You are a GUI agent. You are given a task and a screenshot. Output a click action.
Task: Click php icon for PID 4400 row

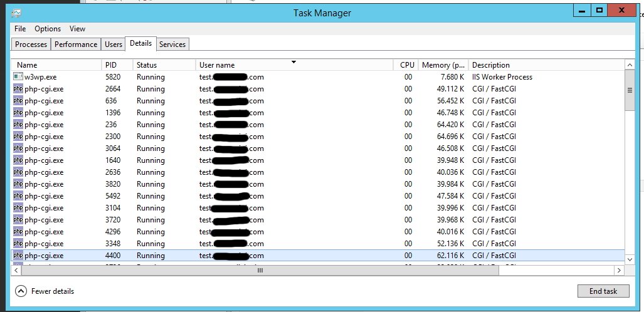point(18,256)
